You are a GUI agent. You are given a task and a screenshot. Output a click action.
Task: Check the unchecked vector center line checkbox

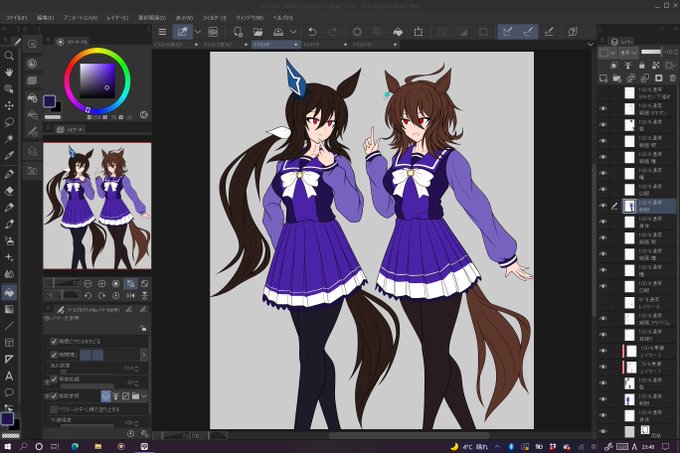[x=54, y=409]
